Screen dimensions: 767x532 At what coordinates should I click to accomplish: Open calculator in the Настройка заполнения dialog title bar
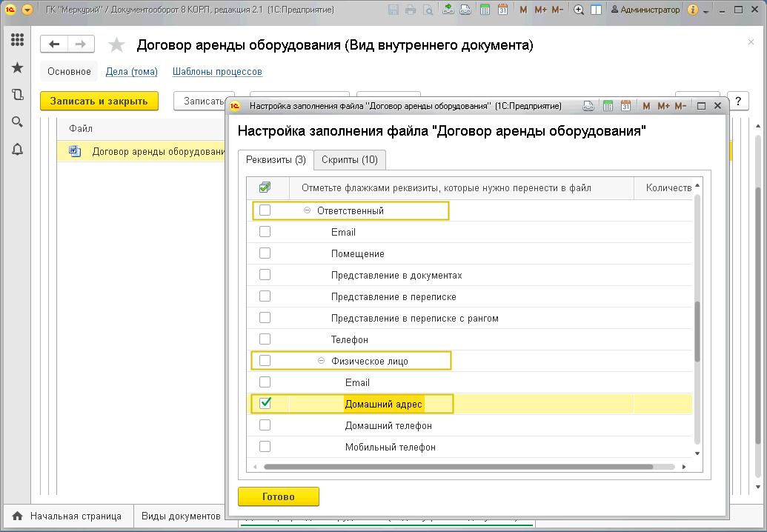pyautogui.click(x=608, y=106)
